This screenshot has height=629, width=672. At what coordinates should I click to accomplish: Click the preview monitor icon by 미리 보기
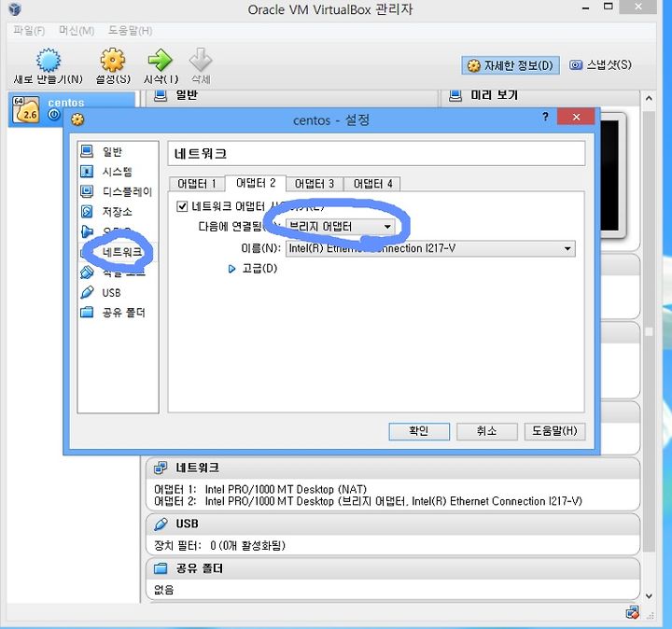click(x=455, y=95)
